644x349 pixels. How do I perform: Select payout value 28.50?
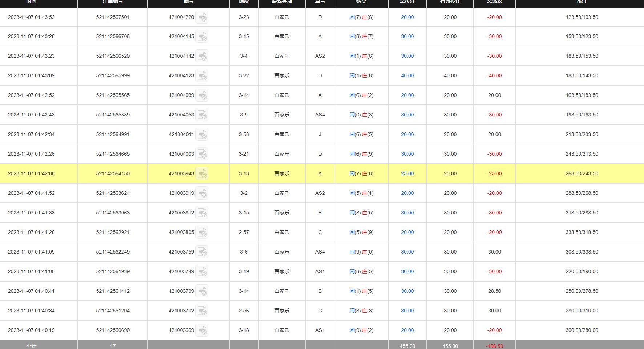point(494,291)
